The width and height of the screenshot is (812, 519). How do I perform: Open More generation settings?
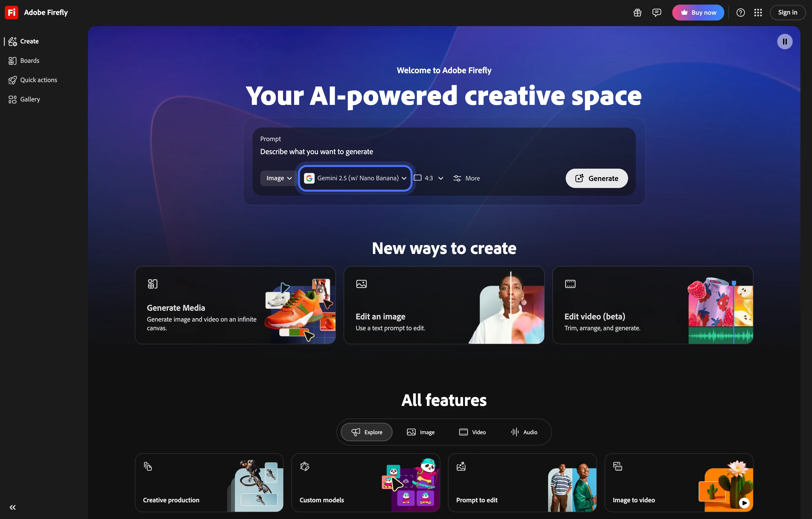click(466, 178)
